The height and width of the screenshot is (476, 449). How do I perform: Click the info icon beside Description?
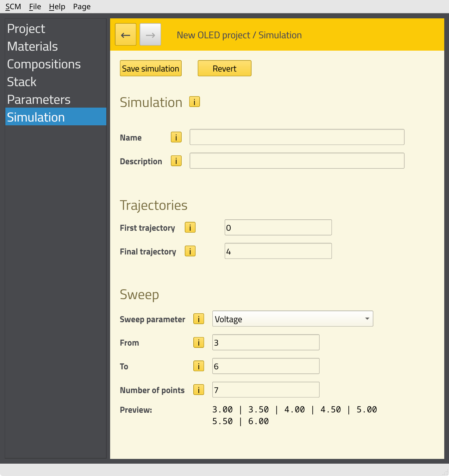coord(176,161)
